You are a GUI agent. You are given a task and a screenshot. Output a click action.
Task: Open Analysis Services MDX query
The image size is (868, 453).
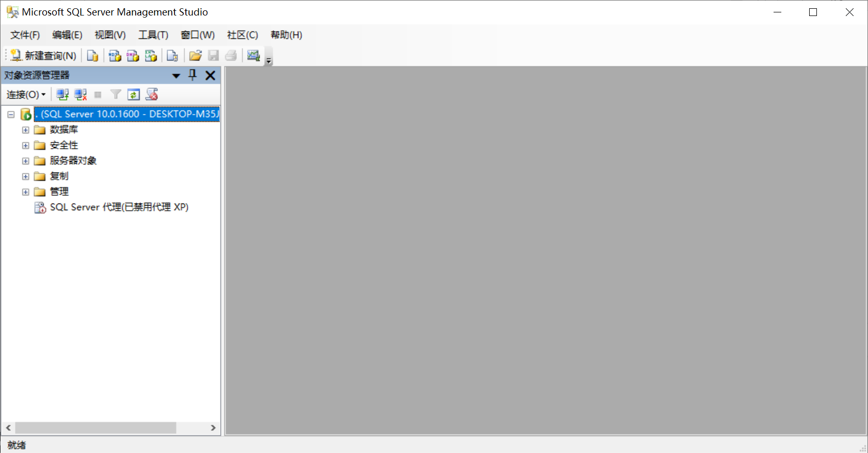pyautogui.click(x=115, y=55)
